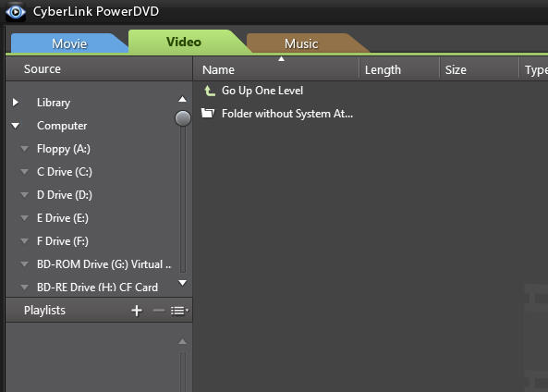Expand the Library tree node
This screenshot has width=548, height=392.
tap(16, 102)
